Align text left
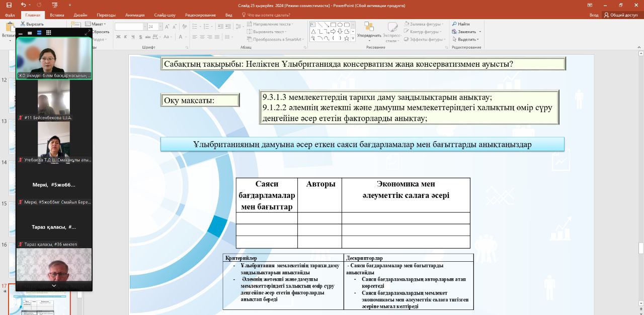The image size is (644, 315). 195,37
